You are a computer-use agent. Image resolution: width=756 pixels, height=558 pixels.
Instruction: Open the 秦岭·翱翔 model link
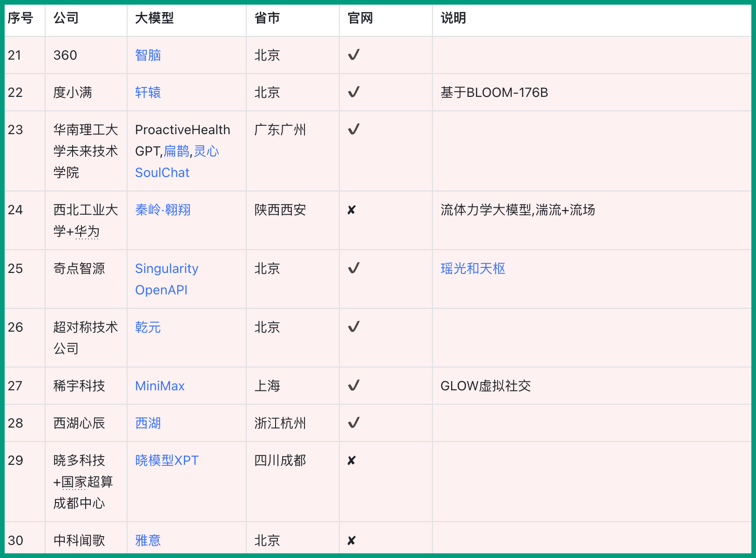[163, 210]
